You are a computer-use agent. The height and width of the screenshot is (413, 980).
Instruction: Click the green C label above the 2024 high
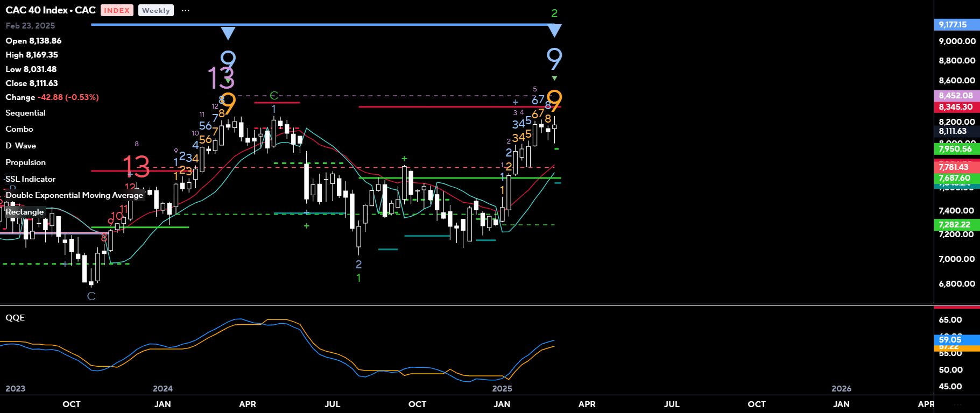point(273,96)
